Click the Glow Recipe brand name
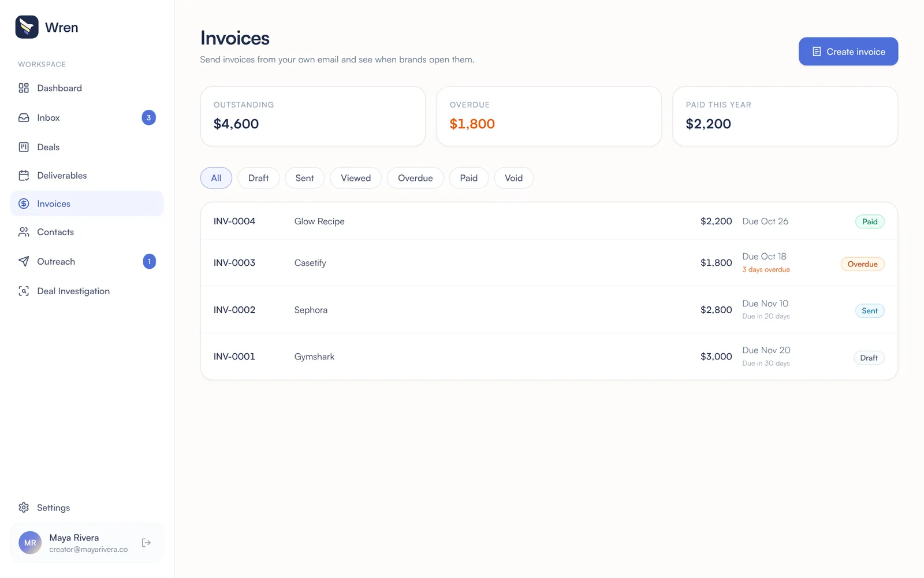The image size is (924, 578). (319, 221)
